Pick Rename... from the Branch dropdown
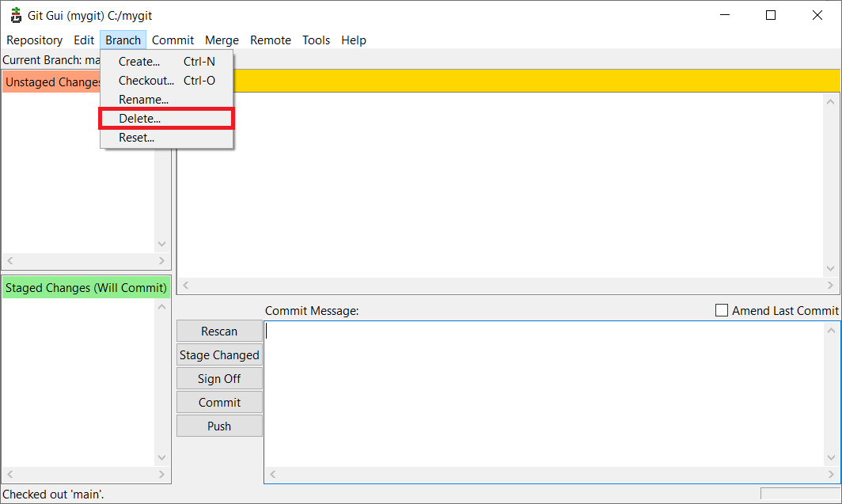 click(143, 100)
